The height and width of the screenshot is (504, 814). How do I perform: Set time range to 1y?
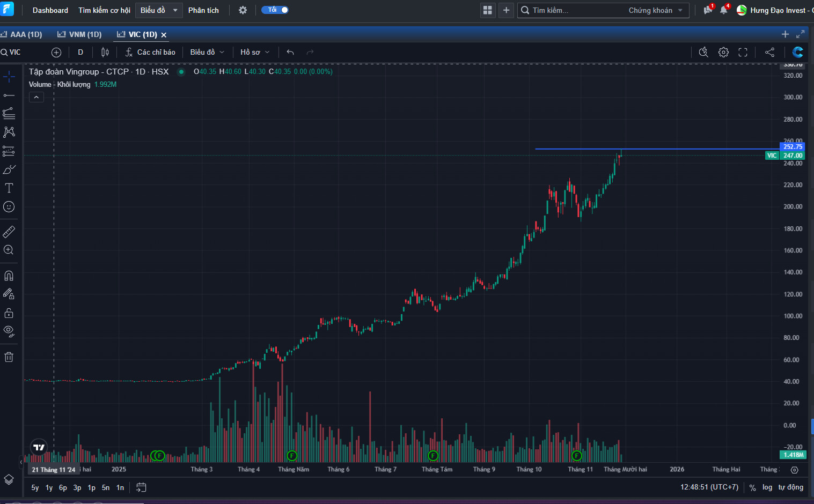tap(49, 487)
